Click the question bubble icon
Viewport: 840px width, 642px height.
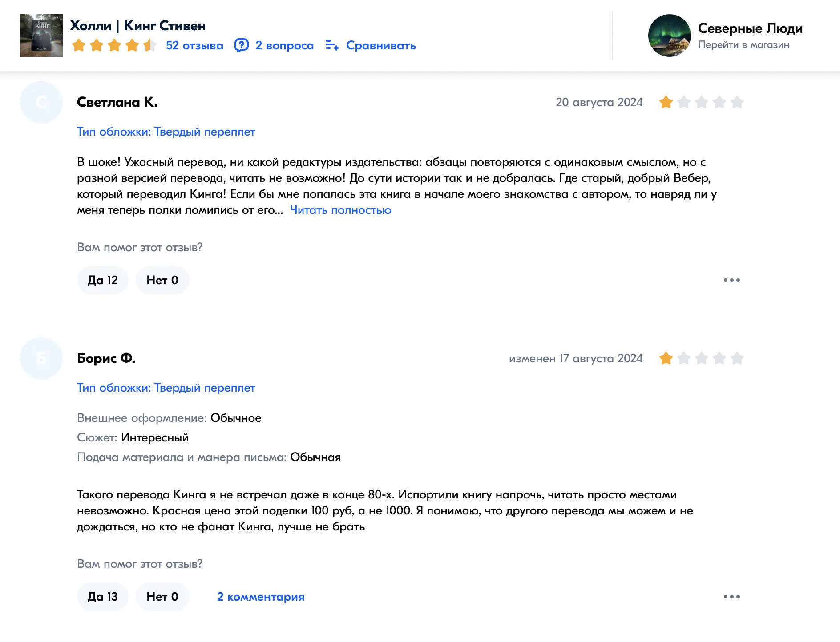click(241, 45)
